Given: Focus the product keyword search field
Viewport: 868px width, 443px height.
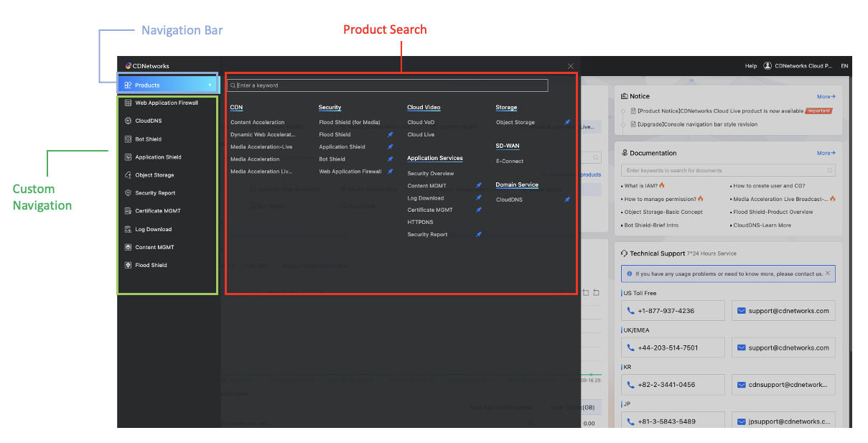Looking at the screenshot, I should (x=388, y=85).
